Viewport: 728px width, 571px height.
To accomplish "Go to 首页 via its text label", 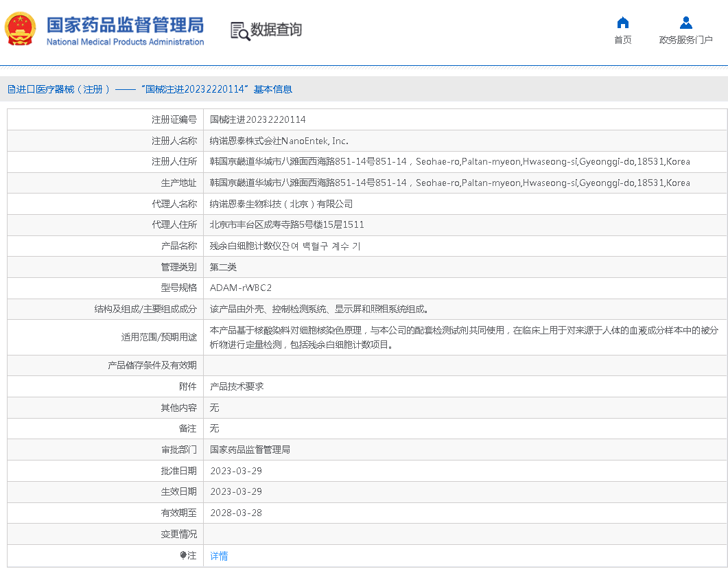I will [x=622, y=40].
